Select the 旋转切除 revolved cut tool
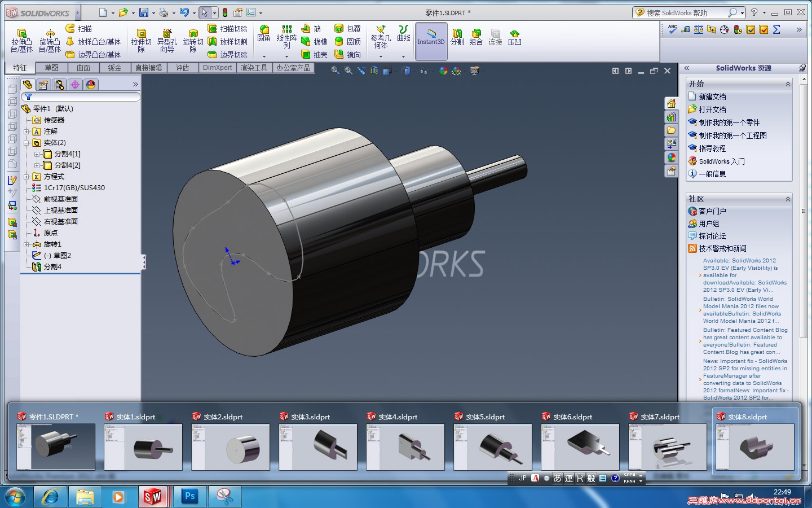 click(193, 41)
